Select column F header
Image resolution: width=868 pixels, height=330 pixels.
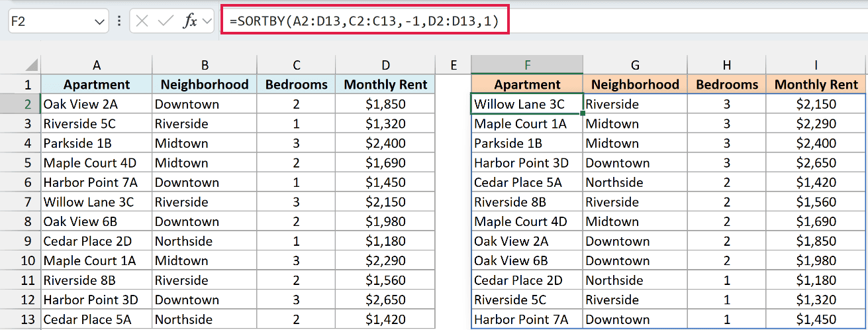point(527,65)
